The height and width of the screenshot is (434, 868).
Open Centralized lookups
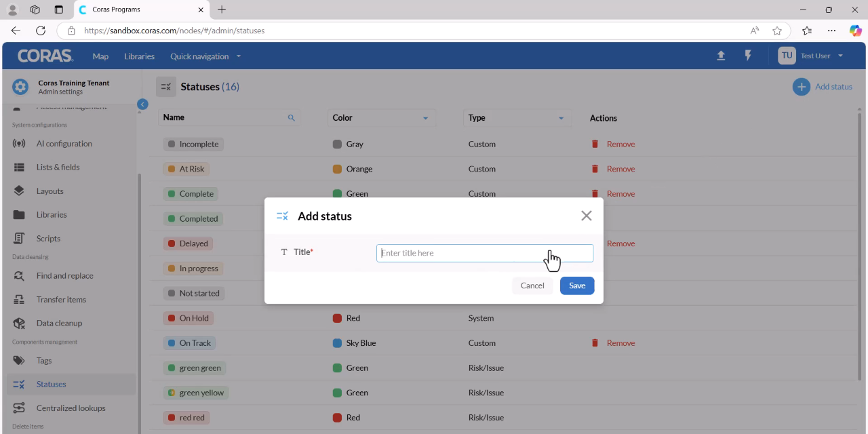pyautogui.click(x=71, y=408)
